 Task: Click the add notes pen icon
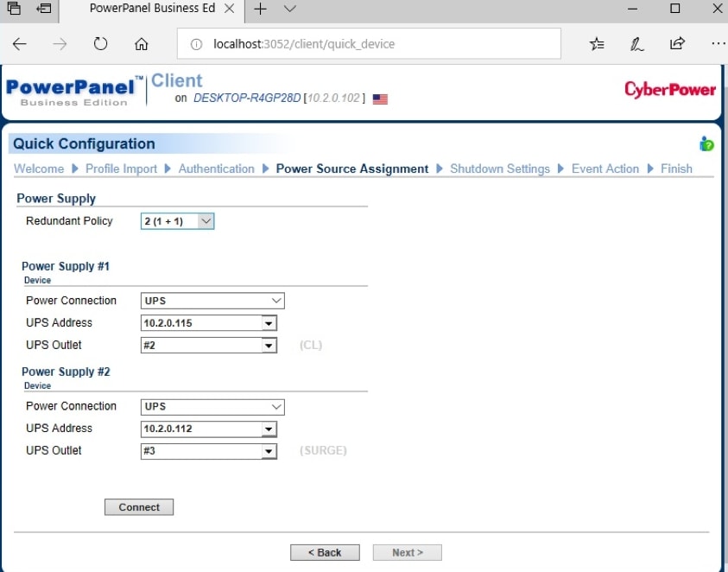(636, 44)
